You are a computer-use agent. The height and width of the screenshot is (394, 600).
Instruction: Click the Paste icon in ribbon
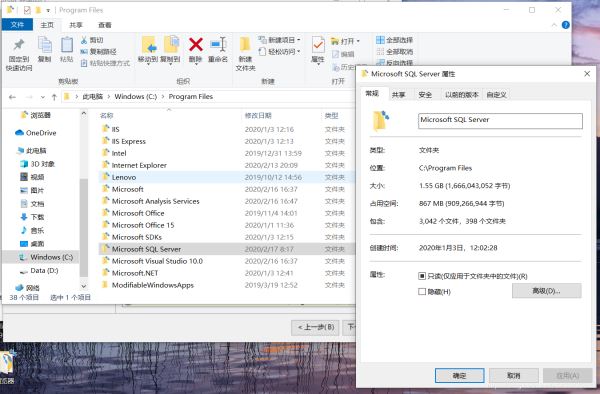67,45
